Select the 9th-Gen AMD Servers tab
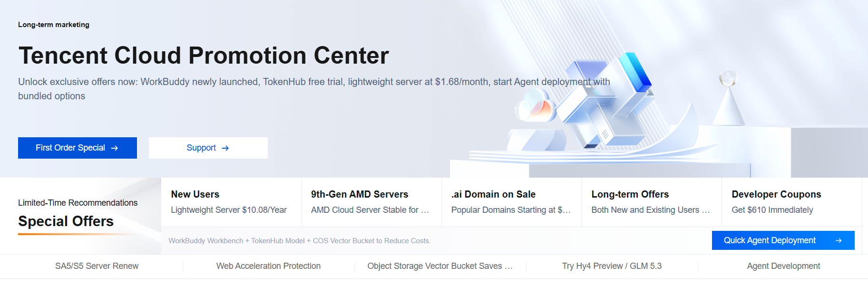Image resolution: width=868 pixels, height=285 pixels. coord(371,202)
